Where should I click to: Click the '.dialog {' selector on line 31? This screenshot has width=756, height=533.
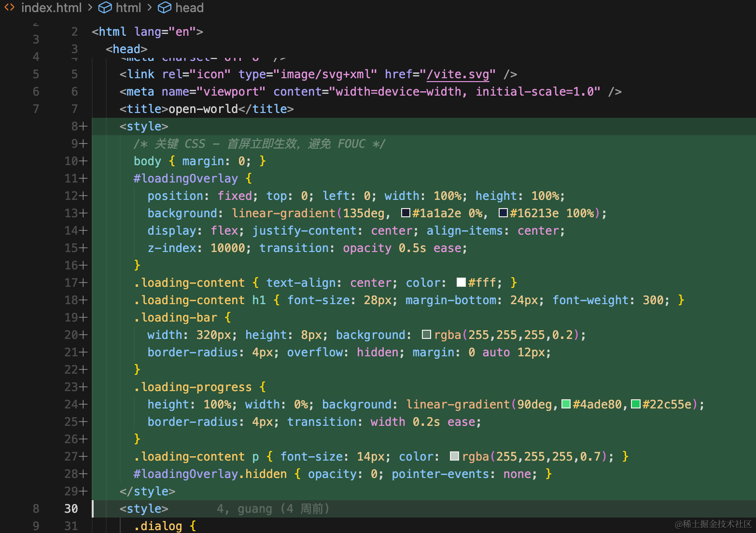pos(165,526)
